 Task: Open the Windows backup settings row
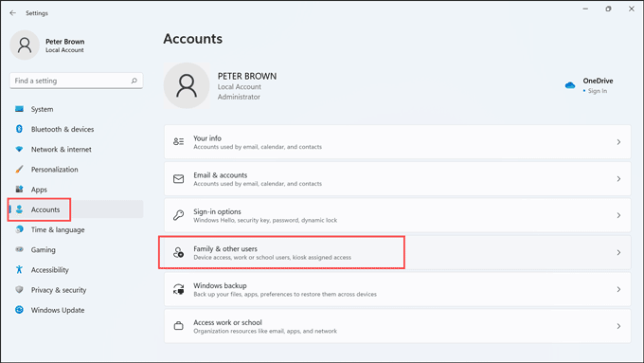point(397,289)
